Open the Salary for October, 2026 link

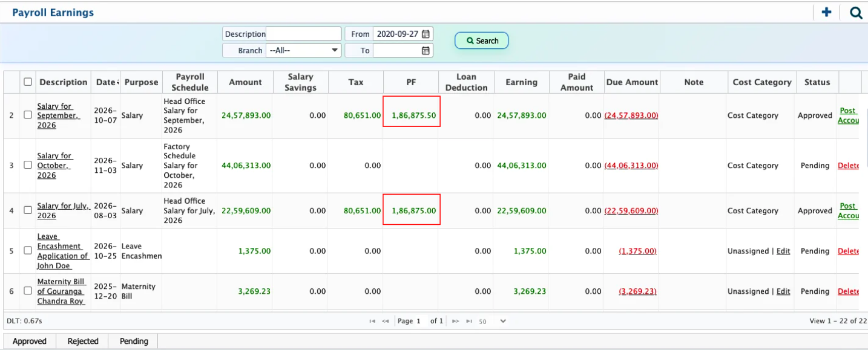point(55,166)
